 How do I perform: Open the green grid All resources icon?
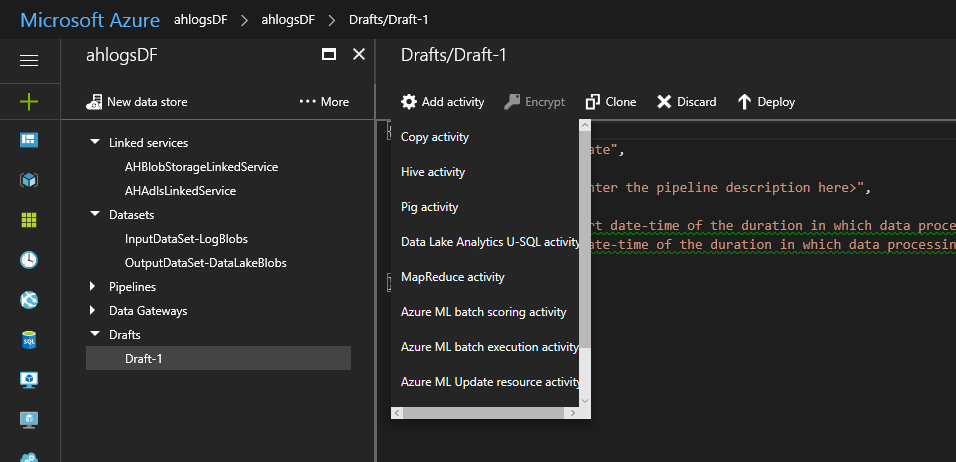pyautogui.click(x=29, y=221)
